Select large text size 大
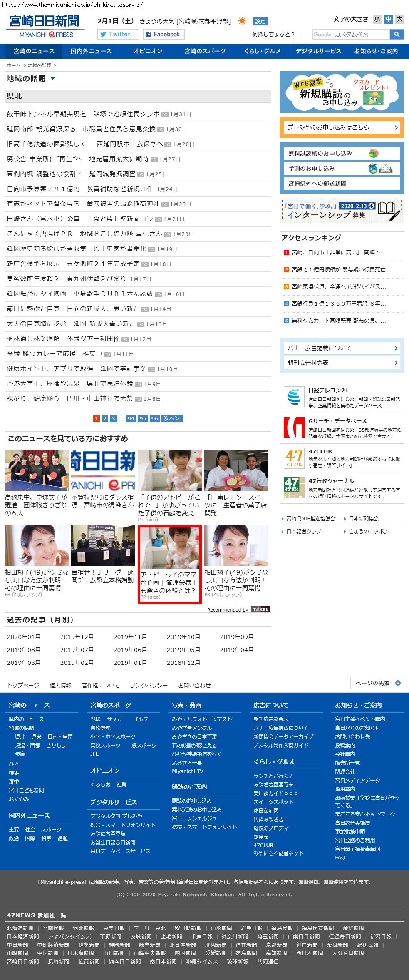This screenshot has width=409, height=980. pyautogui.click(x=399, y=19)
